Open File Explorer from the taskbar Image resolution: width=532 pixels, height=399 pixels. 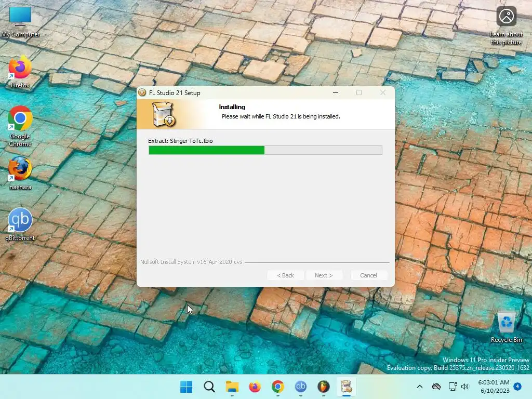tap(232, 387)
